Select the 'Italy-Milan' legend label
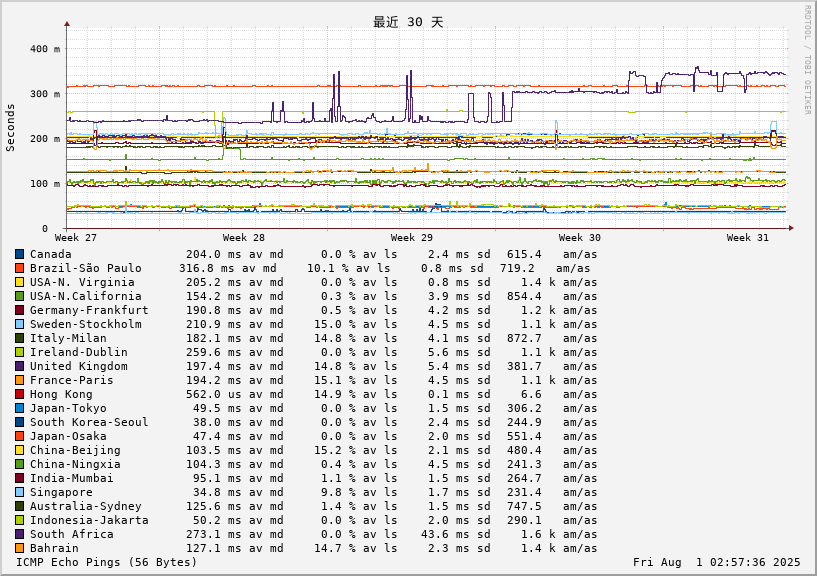This screenshot has height=576, width=817. coord(68,338)
